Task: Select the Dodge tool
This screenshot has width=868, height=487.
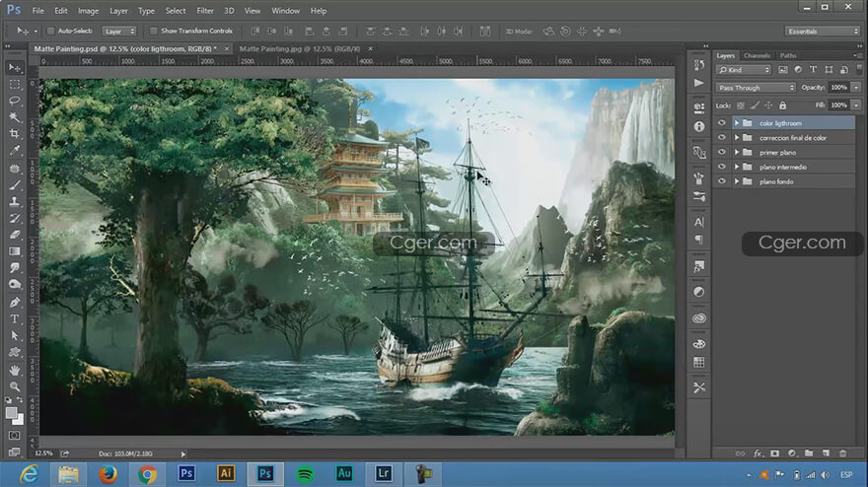Action: (15, 285)
